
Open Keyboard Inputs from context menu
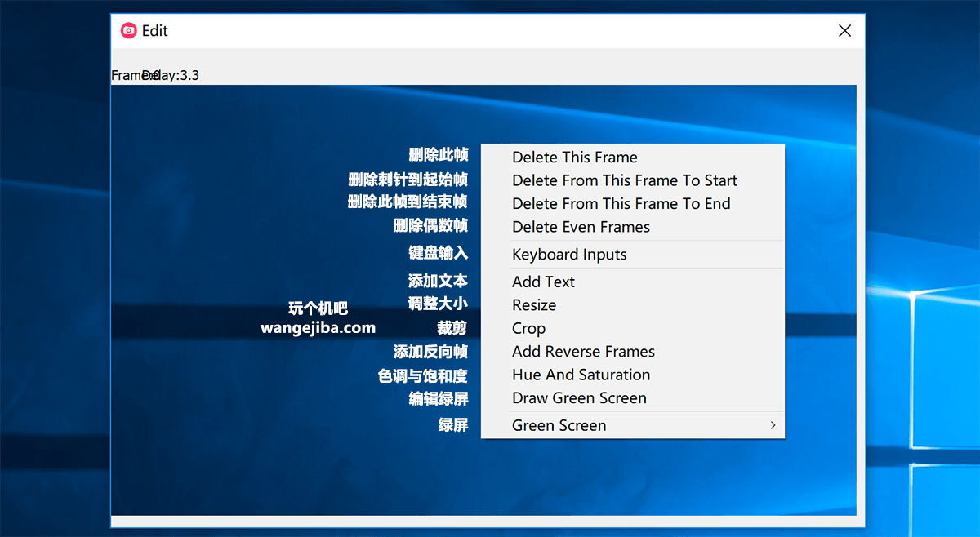pos(569,255)
